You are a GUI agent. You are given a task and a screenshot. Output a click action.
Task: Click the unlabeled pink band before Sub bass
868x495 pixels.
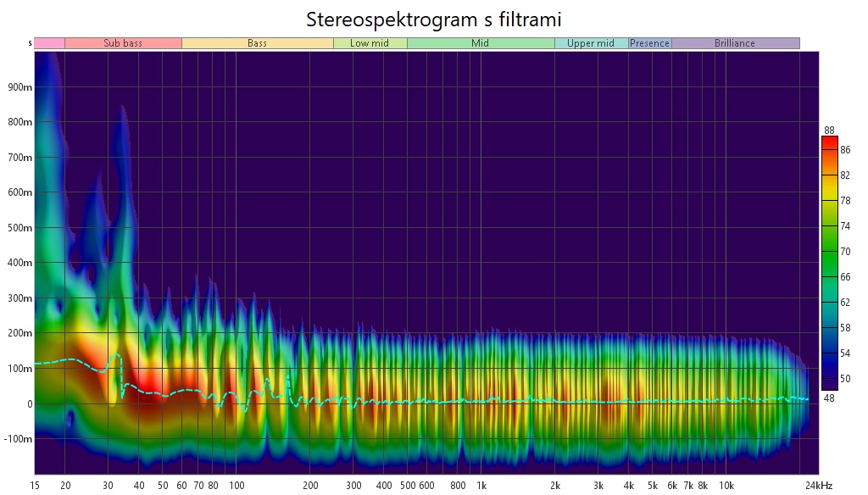[x=49, y=43]
